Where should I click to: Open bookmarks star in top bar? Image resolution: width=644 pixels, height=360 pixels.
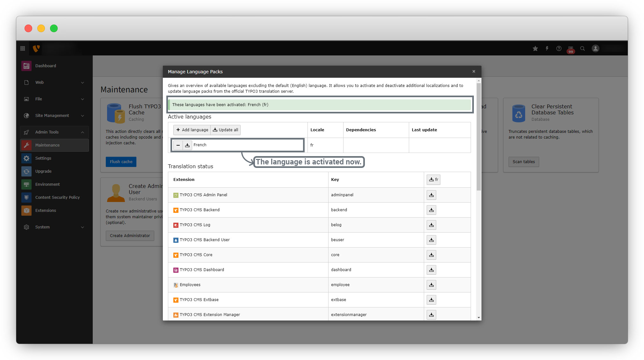[535, 48]
